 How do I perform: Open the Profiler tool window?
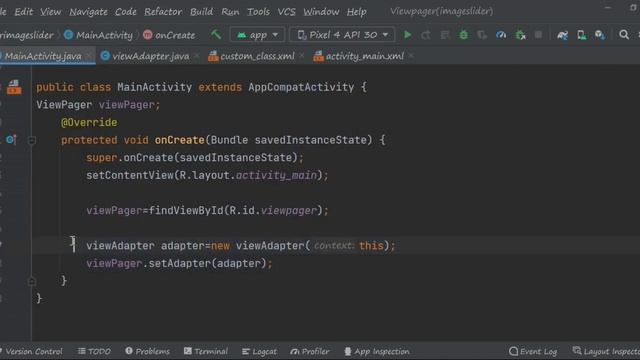pos(310,351)
